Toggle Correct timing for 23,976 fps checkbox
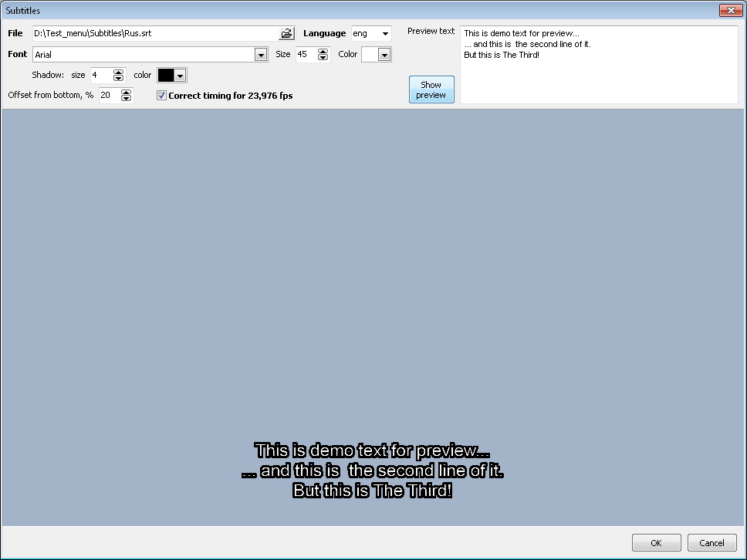Image resolution: width=747 pixels, height=560 pixels. (x=161, y=96)
